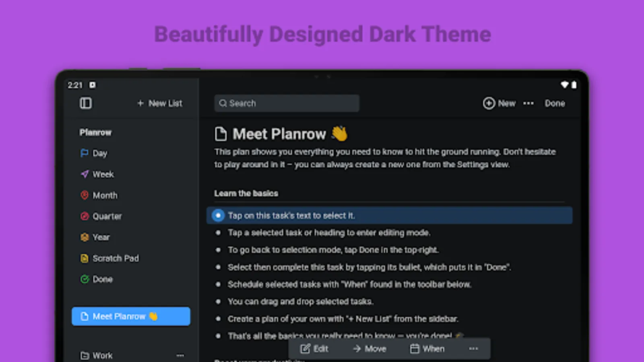Click the plan description paragraph

pos(385,158)
